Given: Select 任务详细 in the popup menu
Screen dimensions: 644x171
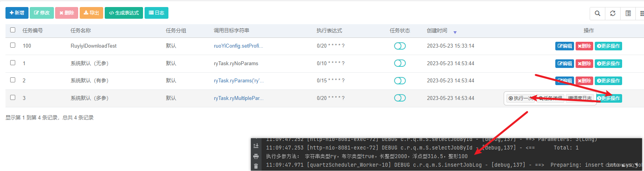Looking at the screenshot, I should (550, 98).
